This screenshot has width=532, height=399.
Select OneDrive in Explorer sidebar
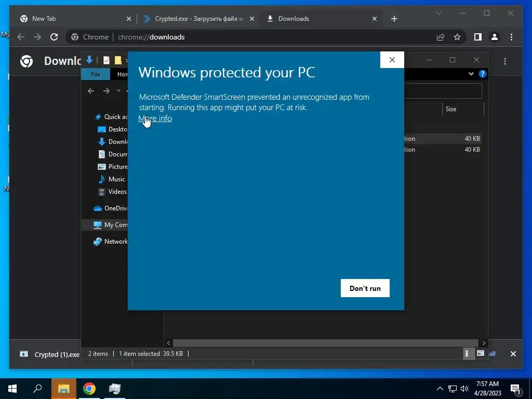click(x=111, y=208)
